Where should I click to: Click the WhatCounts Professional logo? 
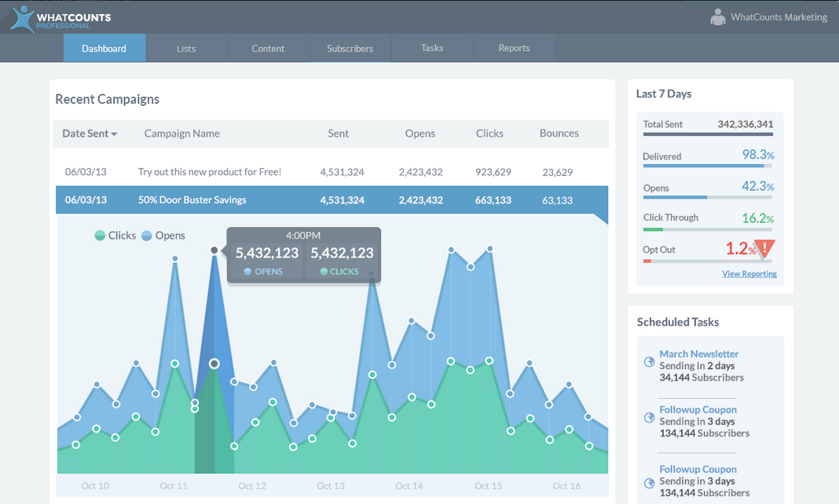coord(61,20)
